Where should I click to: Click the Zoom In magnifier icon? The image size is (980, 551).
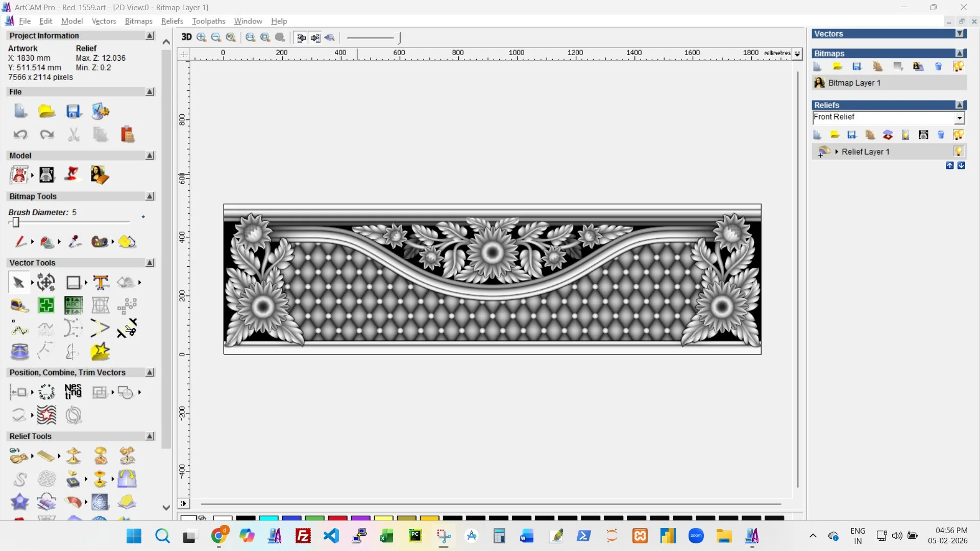[x=202, y=37]
